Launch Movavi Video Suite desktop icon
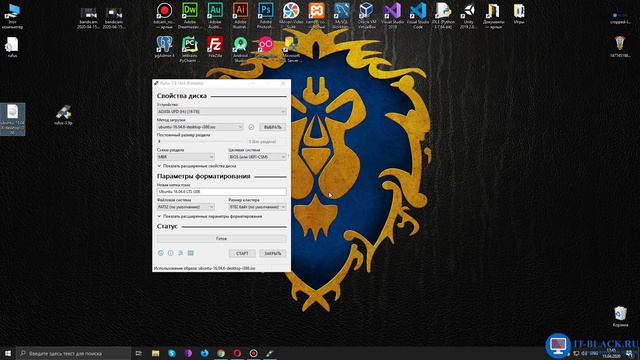Image resolution: width=640 pixels, height=360 pixels. tap(291, 16)
